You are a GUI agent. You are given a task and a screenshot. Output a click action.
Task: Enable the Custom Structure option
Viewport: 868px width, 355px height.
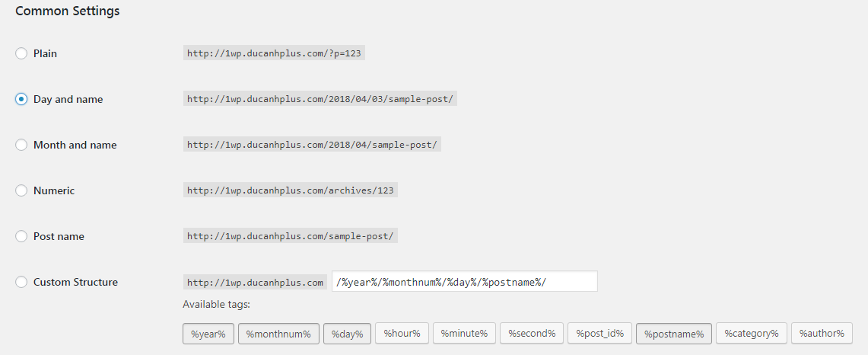tap(21, 282)
